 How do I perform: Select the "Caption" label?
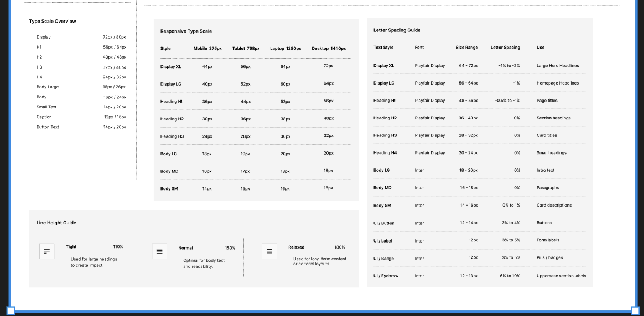tap(44, 117)
